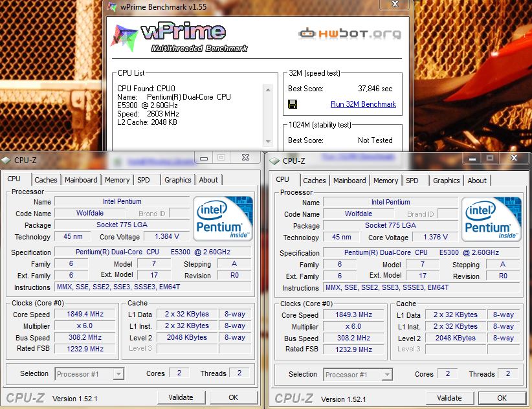Click L1 Data 2 x 32 KBytes, right CPU-Z
The image size is (532, 409).
456,315
